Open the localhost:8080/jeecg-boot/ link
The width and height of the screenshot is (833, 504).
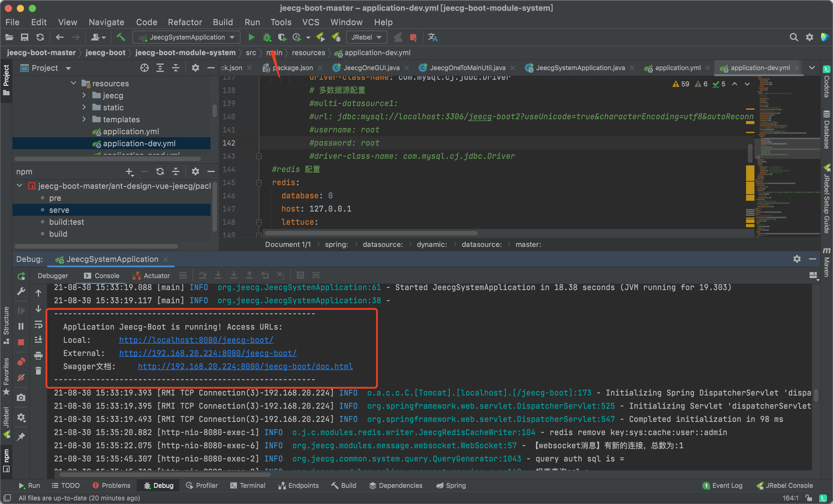click(x=196, y=340)
